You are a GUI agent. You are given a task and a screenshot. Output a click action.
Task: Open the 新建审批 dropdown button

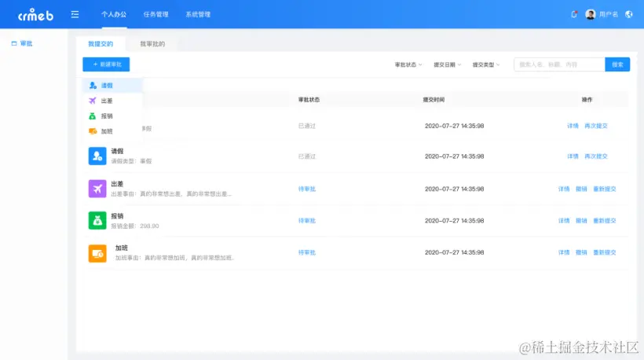(x=106, y=64)
